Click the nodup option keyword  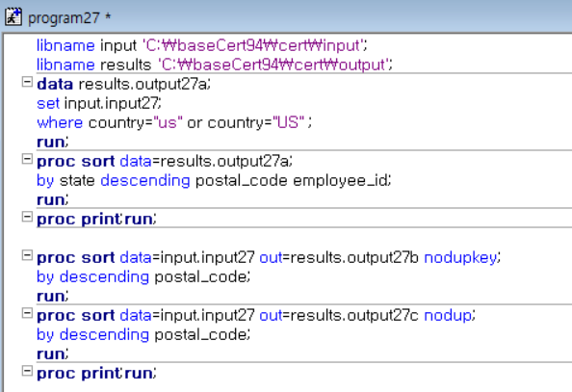coord(448,315)
